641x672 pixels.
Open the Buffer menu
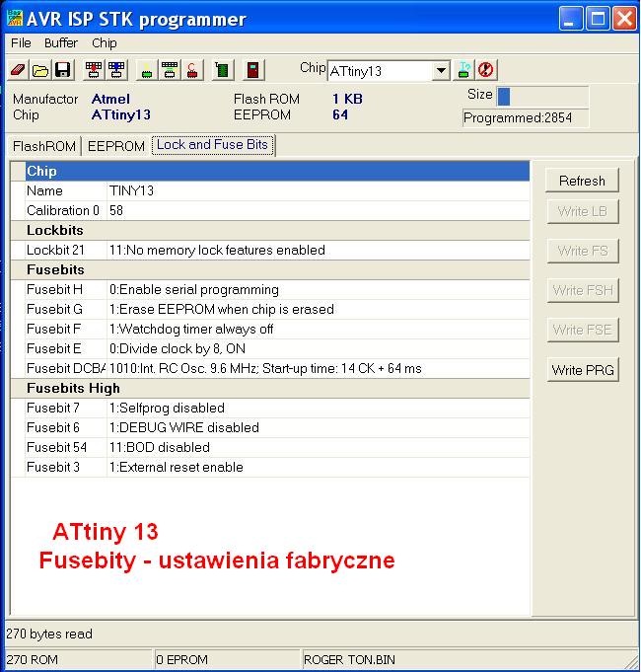pos(61,43)
